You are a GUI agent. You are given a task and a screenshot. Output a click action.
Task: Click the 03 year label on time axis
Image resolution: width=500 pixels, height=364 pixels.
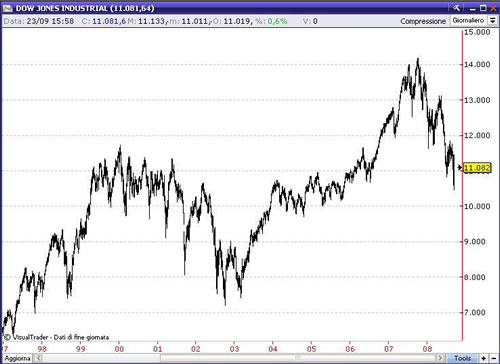[x=234, y=349]
